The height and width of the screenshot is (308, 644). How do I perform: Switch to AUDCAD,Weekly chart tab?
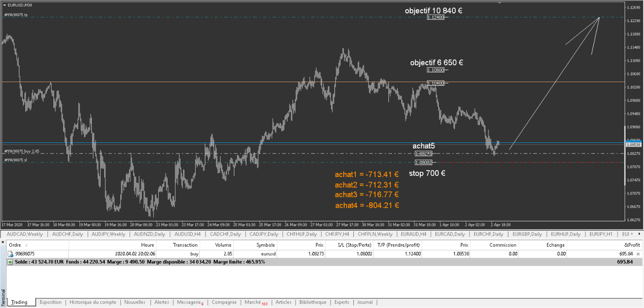click(25, 234)
